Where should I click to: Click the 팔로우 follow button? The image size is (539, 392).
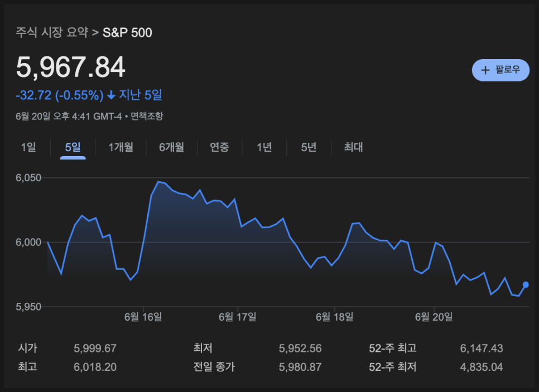(x=501, y=70)
